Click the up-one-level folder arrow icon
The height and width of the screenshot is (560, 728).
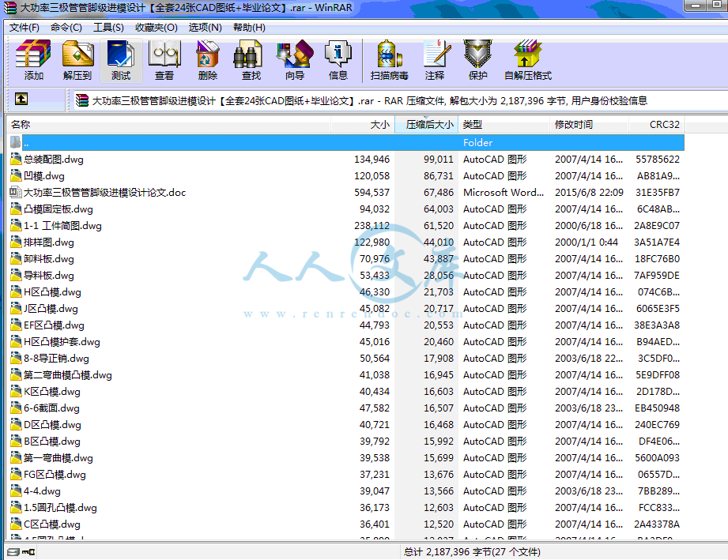click(x=21, y=99)
